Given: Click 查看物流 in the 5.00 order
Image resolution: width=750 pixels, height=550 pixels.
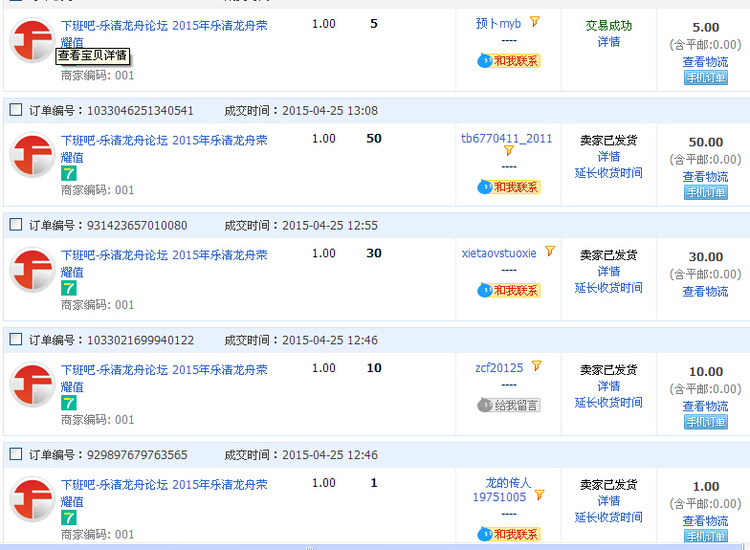Looking at the screenshot, I should coord(706,62).
